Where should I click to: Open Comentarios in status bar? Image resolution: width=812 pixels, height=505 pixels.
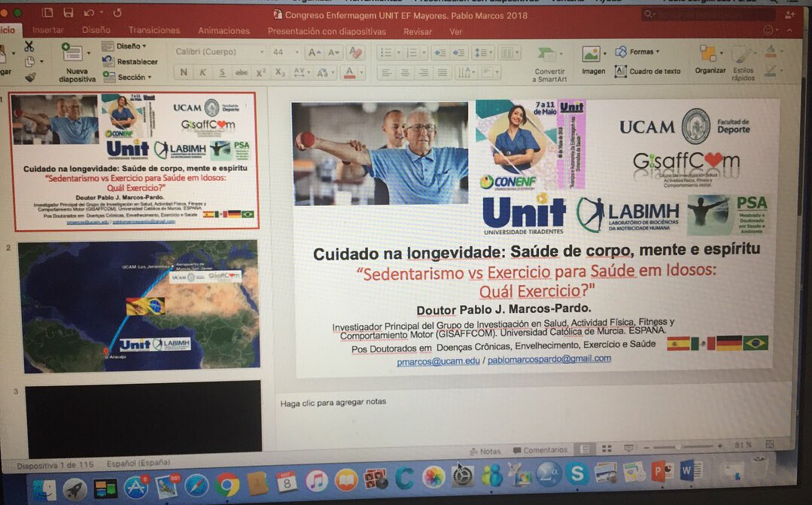(540, 450)
